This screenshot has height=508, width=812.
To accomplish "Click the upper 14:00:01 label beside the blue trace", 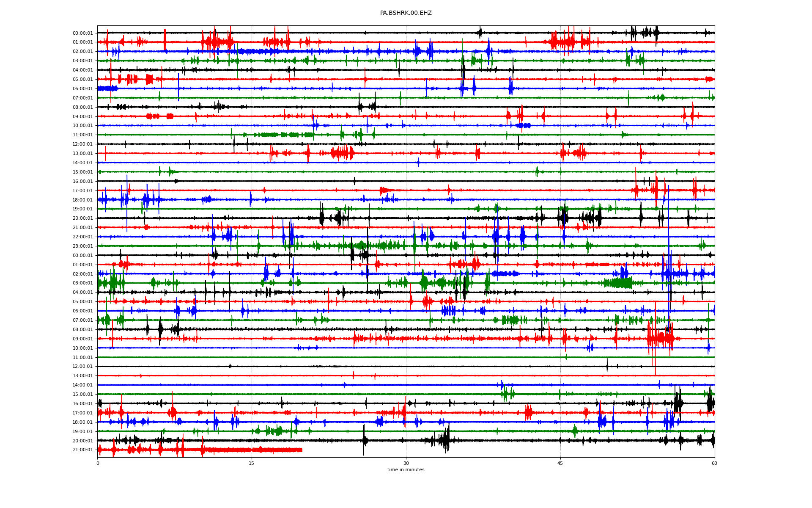I will point(82,163).
